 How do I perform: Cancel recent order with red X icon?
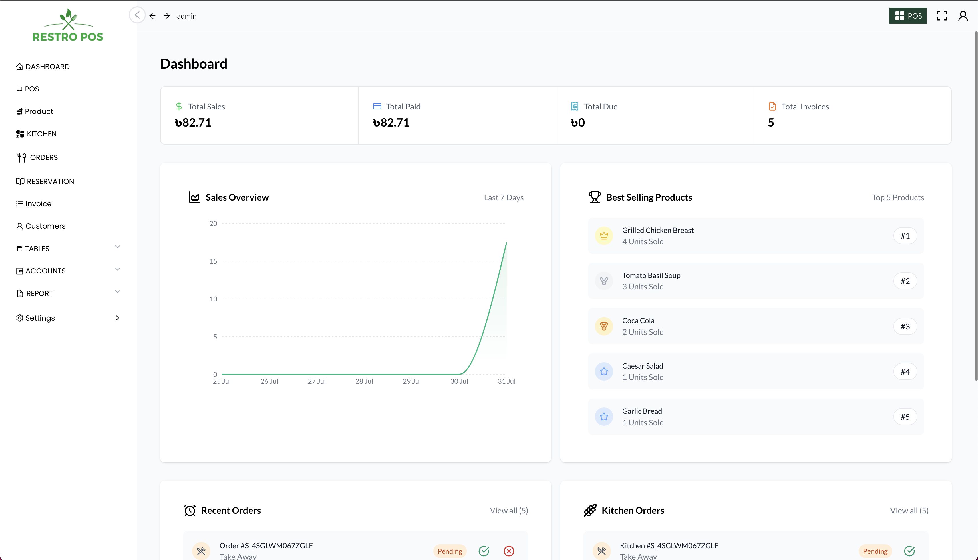point(509,551)
